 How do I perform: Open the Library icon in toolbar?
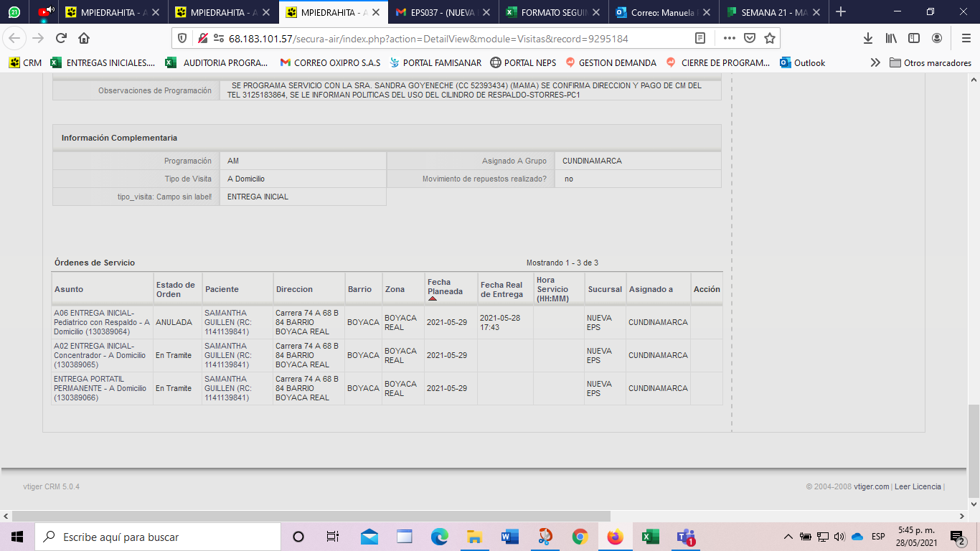[891, 38]
